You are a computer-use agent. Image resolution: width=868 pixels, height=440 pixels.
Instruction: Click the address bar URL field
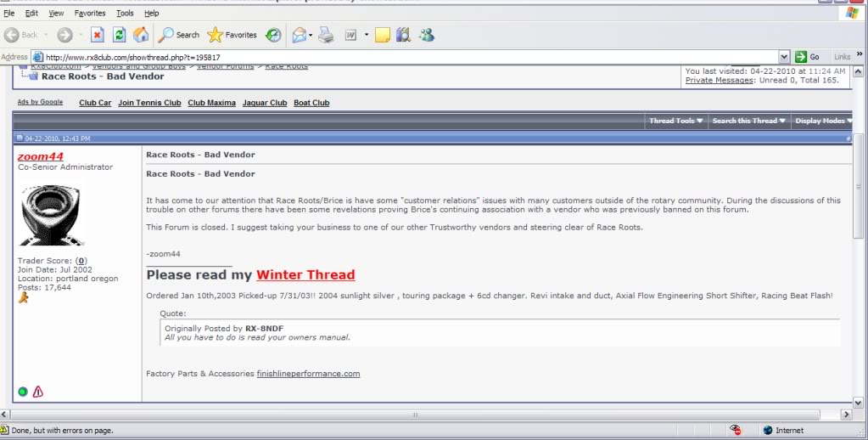(x=410, y=57)
